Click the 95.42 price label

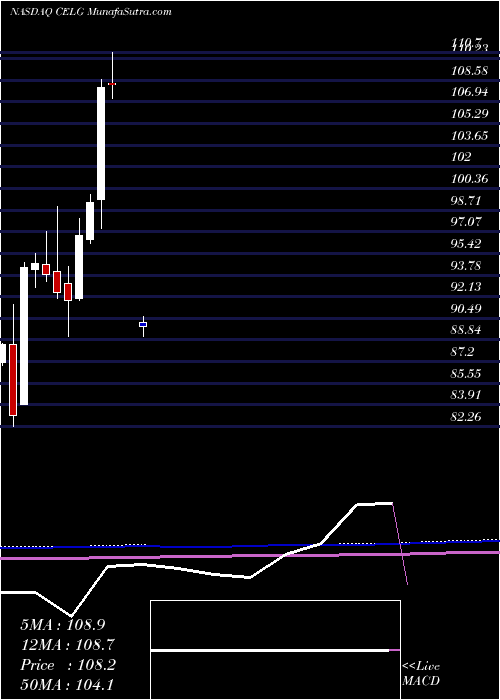(x=466, y=243)
